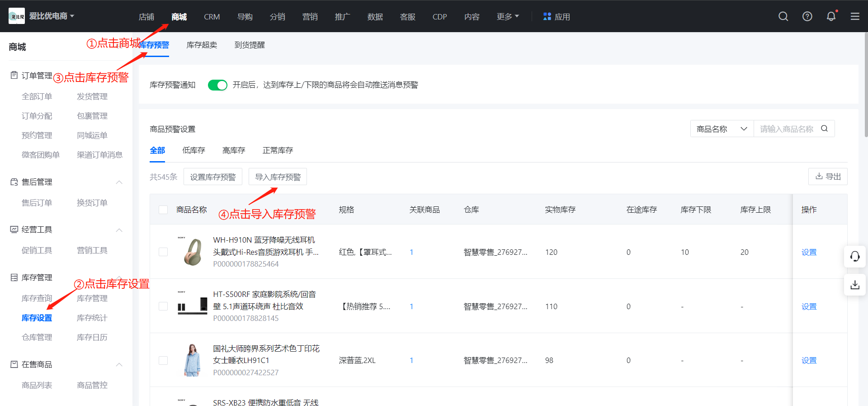Screen dimensions: 868x406
Task: Toggle the 库存预警通知 switch
Action: click(217, 85)
